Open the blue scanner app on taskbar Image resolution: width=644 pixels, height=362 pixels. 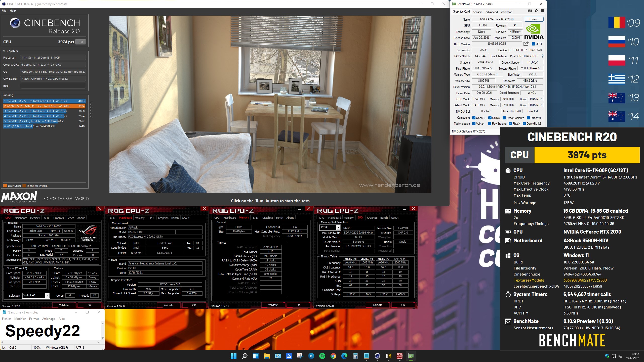289,356
